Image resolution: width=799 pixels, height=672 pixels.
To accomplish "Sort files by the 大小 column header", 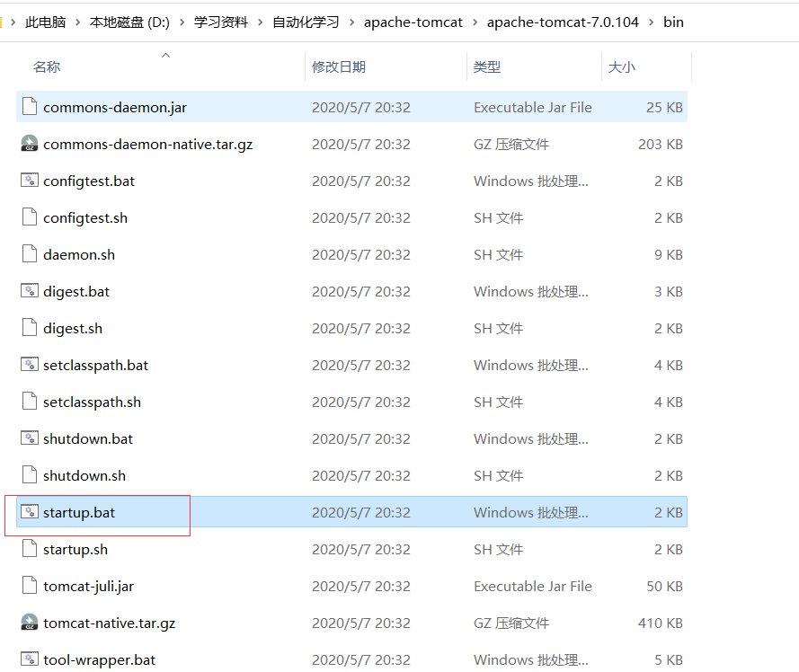I will (x=622, y=66).
